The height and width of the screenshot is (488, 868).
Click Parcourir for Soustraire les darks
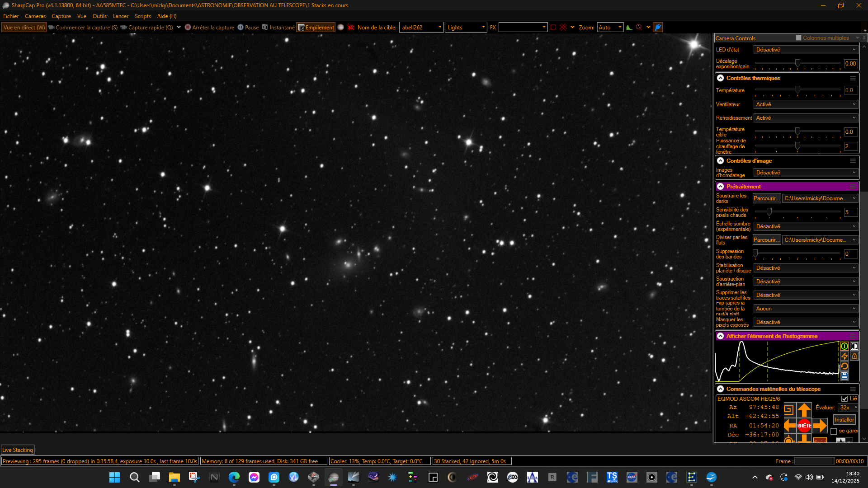coord(766,198)
